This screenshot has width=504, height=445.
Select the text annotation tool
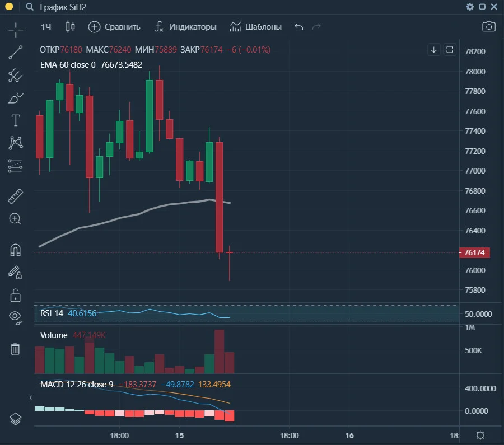coord(16,120)
